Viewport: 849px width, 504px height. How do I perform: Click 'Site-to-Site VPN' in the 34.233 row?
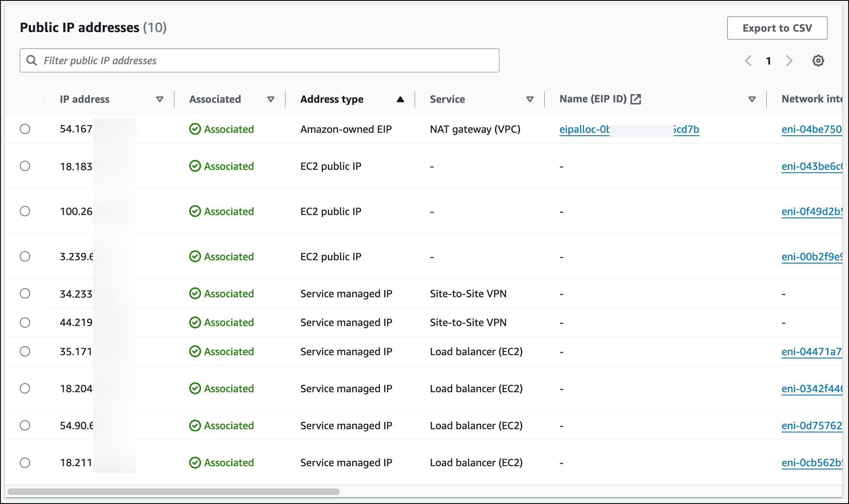click(468, 294)
